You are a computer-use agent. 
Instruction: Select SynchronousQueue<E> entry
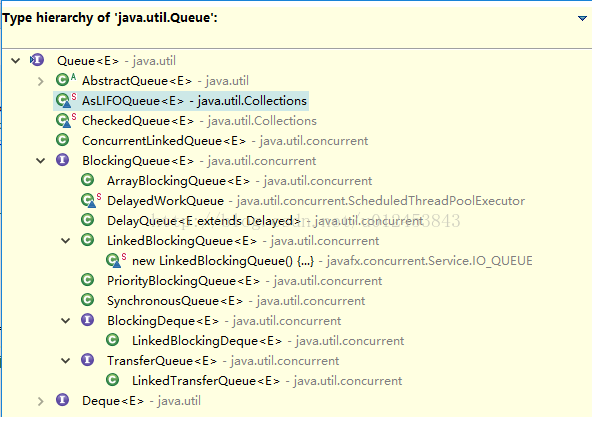(236, 301)
